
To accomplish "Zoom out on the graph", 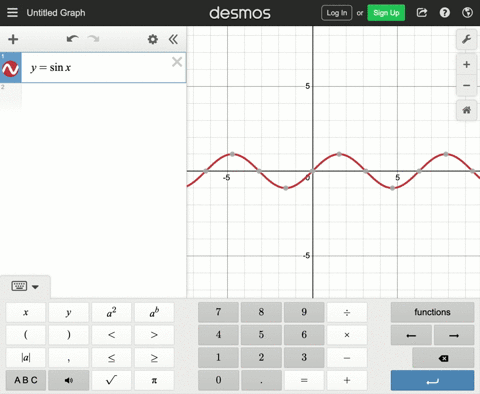I will [x=466, y=85].
